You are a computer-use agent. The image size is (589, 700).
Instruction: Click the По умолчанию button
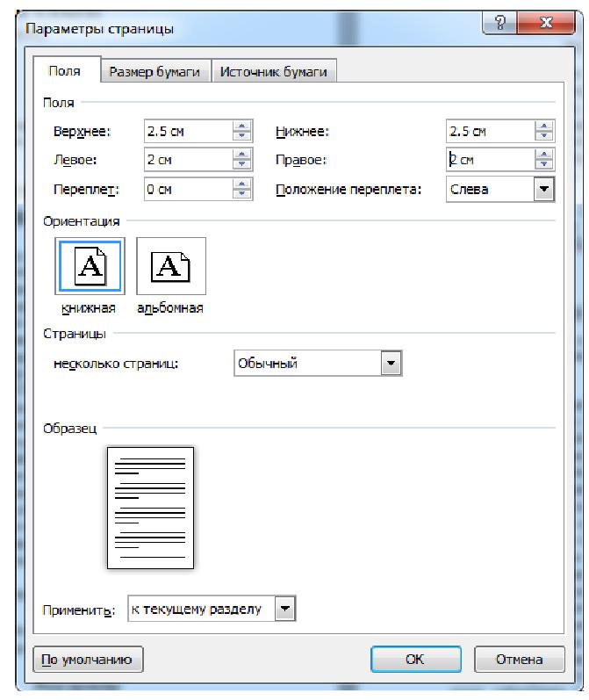tap(86, 660)
